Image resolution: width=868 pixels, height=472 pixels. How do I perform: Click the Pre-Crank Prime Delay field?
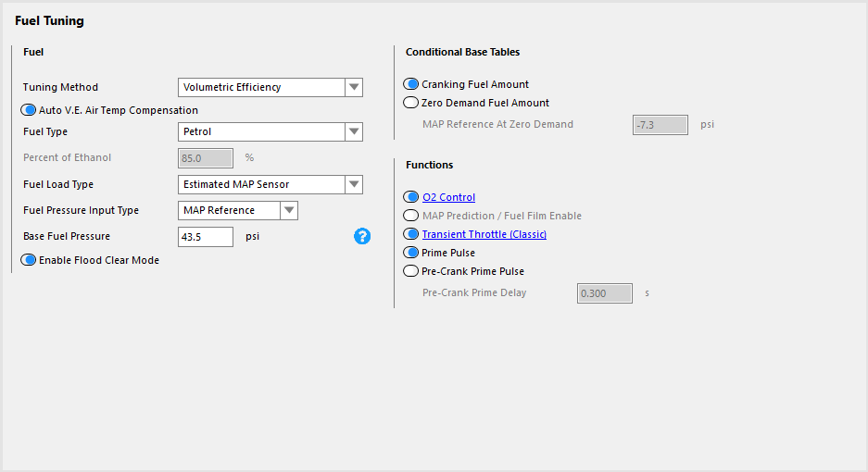click(605, 293)
